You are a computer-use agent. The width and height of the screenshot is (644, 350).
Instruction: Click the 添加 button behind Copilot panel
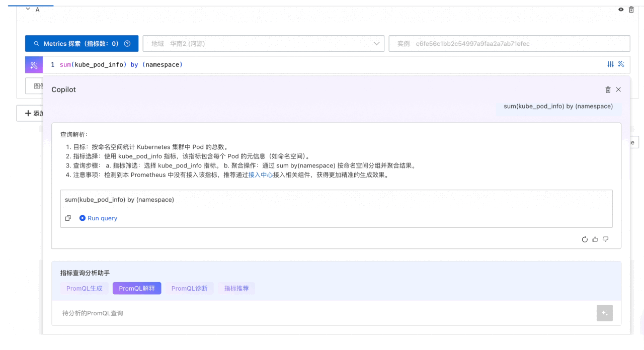pos(30,113)
